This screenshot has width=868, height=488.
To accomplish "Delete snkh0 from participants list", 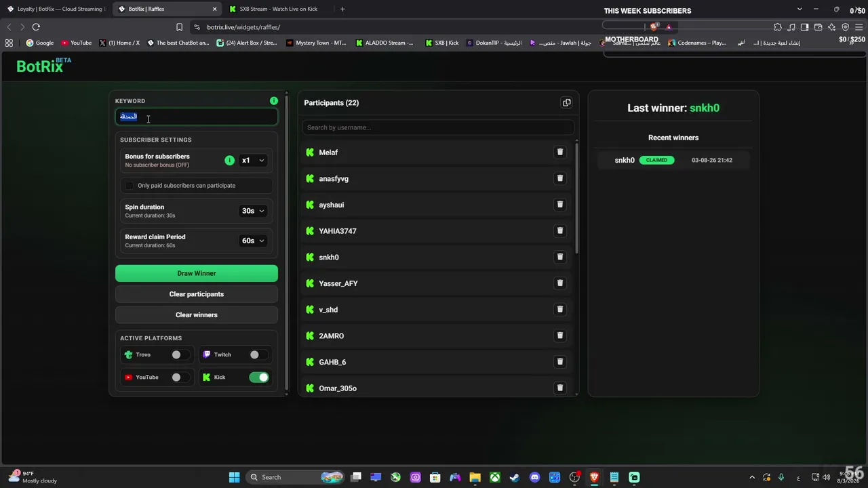I will 560,257.
